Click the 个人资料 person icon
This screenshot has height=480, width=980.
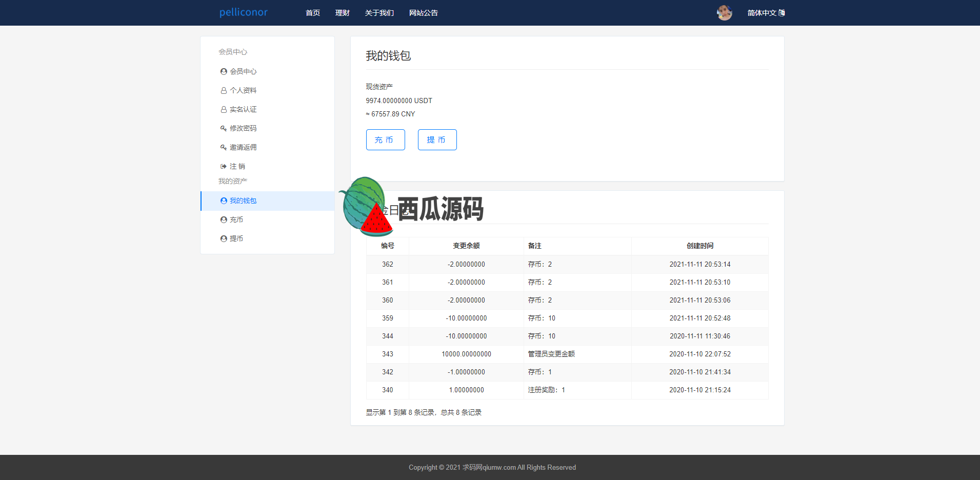224,90
